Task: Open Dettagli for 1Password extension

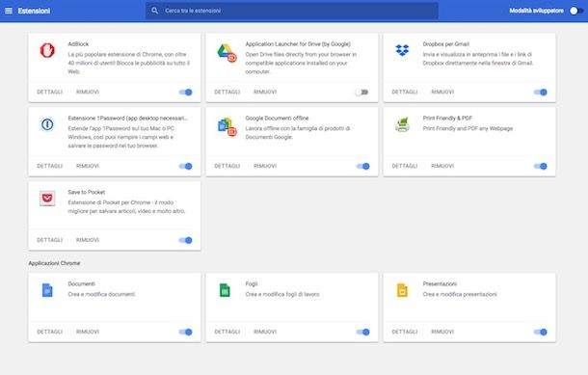Action: click(49, 166)
